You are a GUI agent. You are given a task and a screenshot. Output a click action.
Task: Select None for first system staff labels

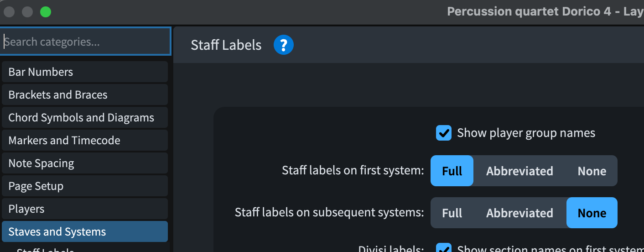pos(592,171)
